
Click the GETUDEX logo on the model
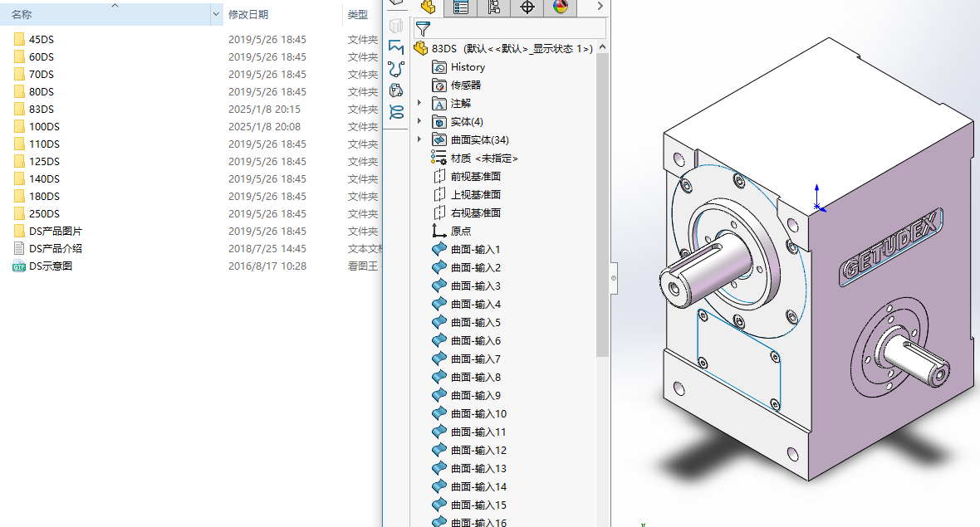890,248
